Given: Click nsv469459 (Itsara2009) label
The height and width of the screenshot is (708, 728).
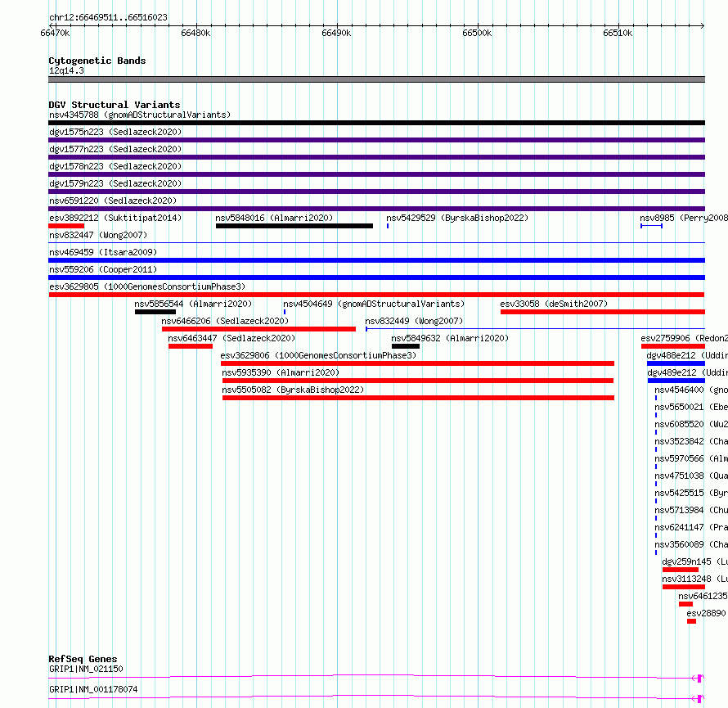Looking at the screenshot, I should 103,252.
